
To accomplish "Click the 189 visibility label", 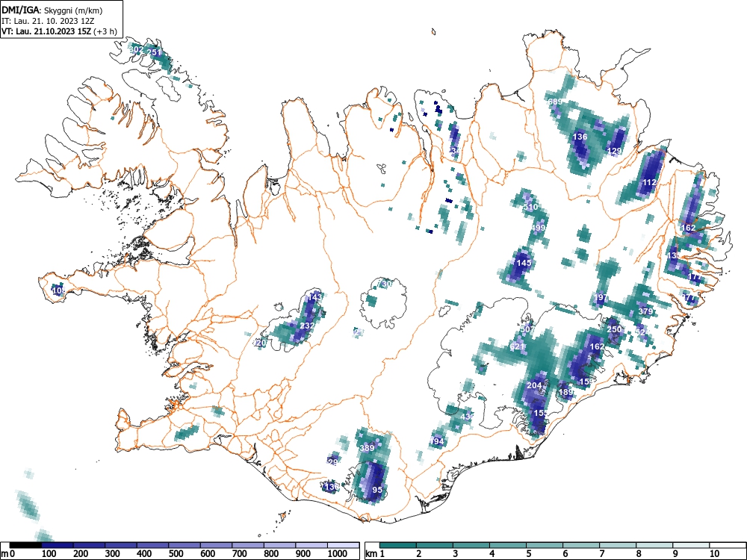I will (566, 392).
